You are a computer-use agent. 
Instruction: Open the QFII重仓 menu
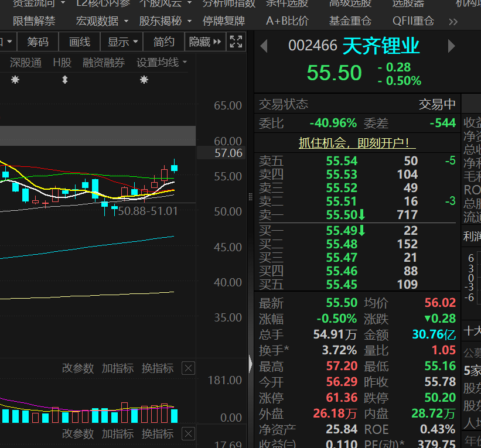pos(413,21)
